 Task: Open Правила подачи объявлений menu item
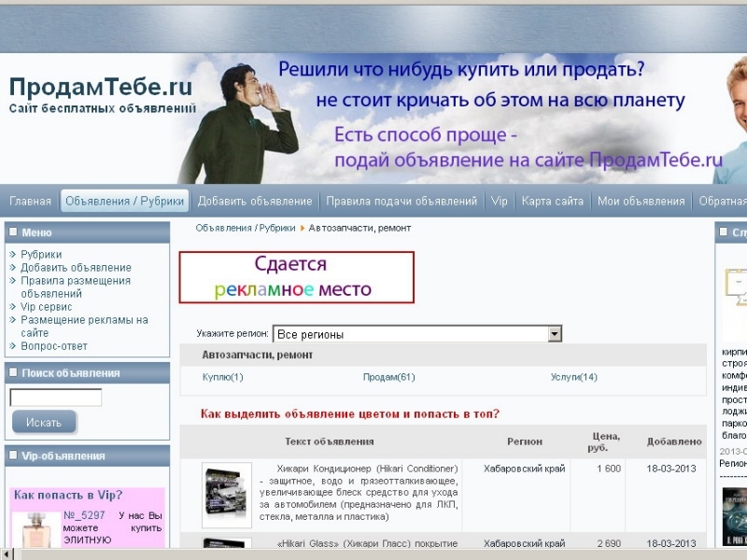point(402,201)
